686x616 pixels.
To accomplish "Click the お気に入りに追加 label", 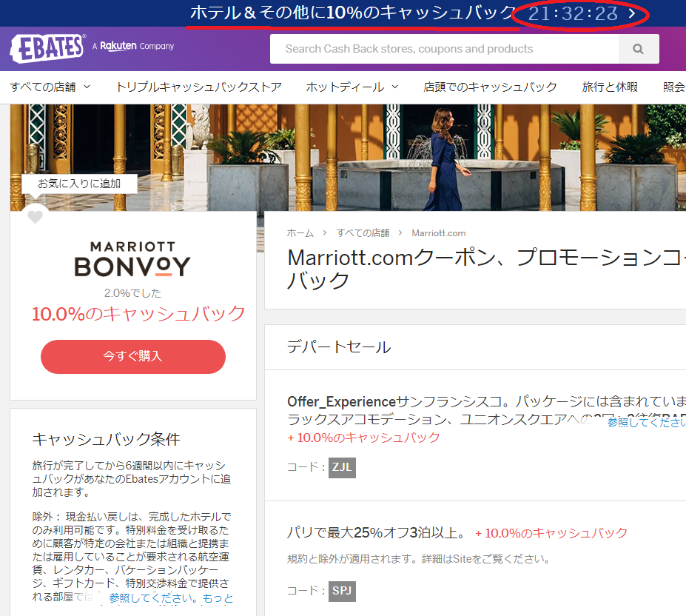I will 79,184.
